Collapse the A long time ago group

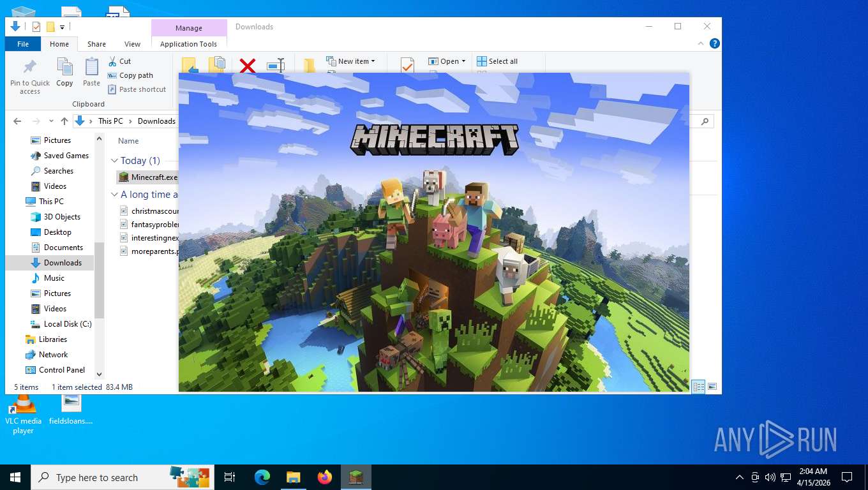tap(114, 195)
